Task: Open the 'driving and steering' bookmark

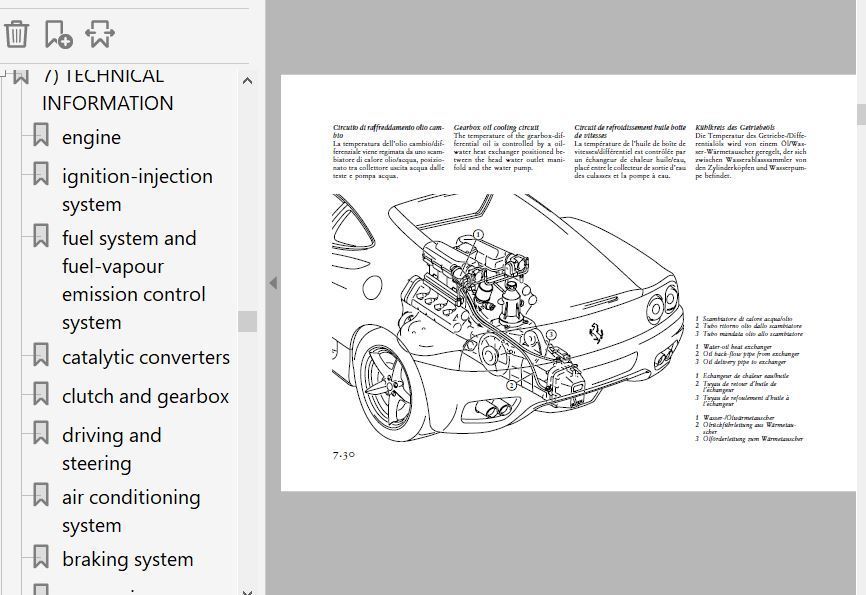Action: (x=112, y=449)
